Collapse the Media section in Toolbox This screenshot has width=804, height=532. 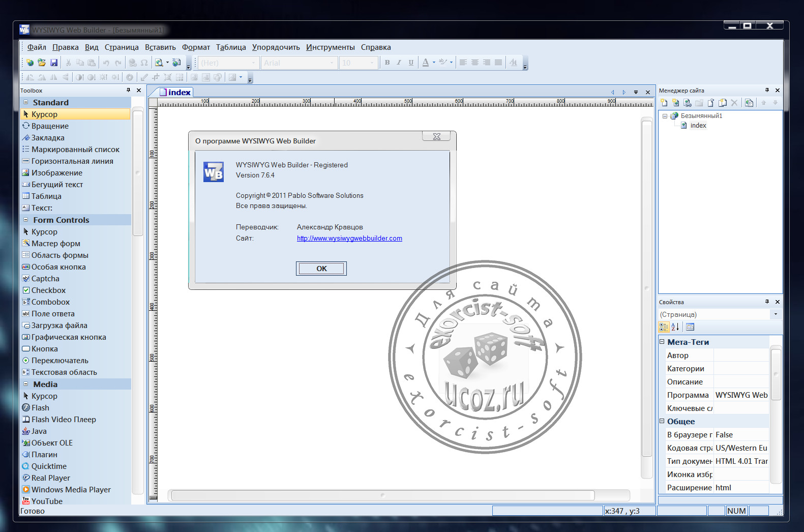coord(26,384)
